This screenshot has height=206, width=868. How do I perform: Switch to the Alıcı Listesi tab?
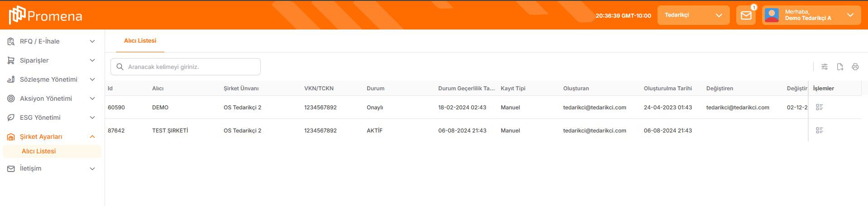point(140,41)
